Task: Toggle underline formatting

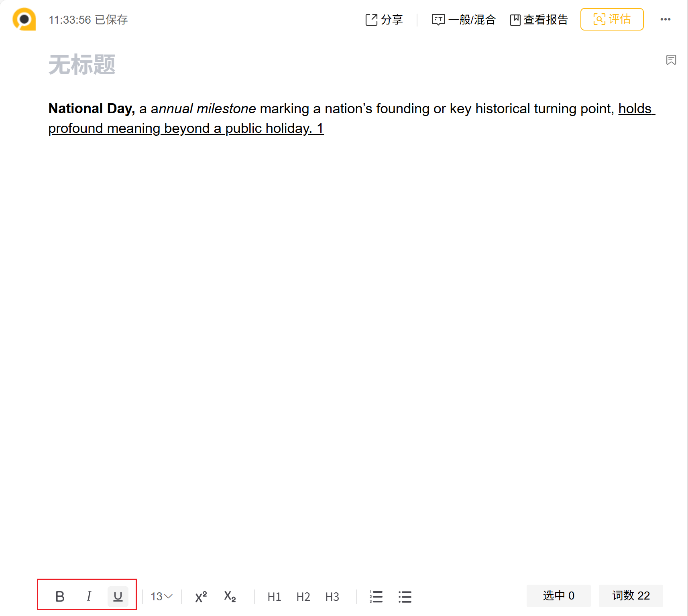Action: click(118, 596)
